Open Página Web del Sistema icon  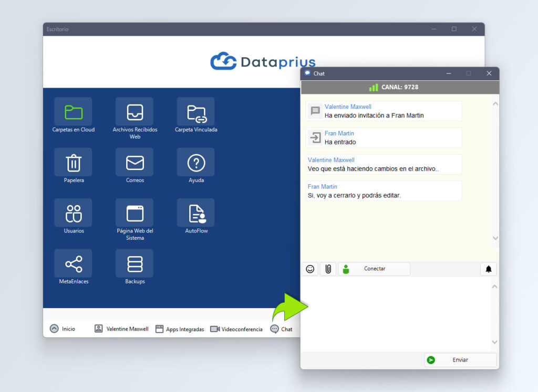(134, 213)
